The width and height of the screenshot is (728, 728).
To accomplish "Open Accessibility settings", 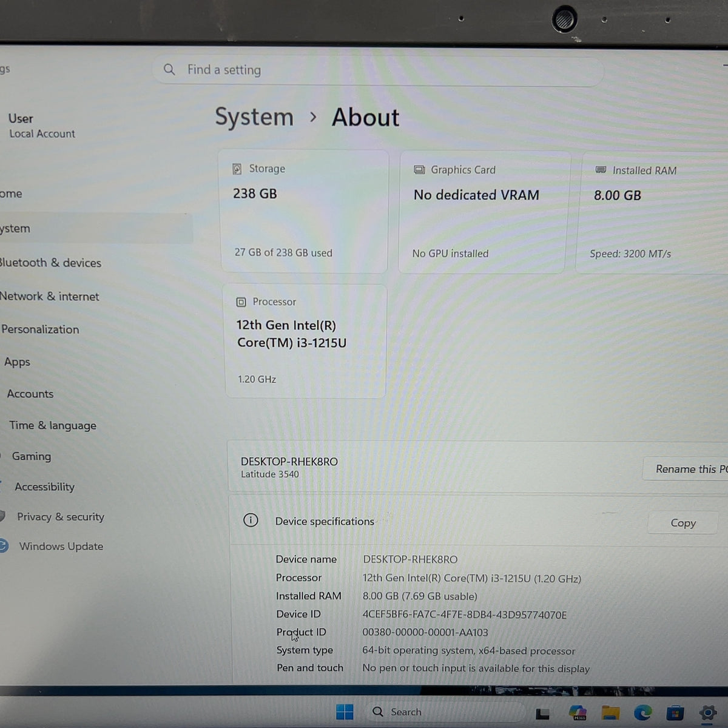I will click(x=44, y=487).
